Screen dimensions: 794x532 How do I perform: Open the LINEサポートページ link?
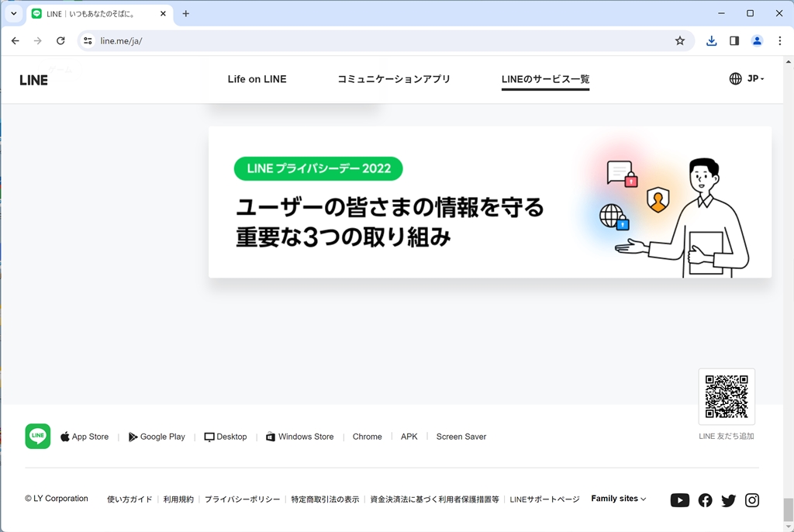[544, 499]
